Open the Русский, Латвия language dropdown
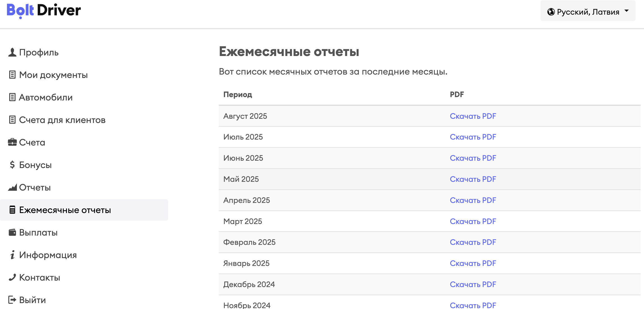Viewport: 644px width, 309px height. pyautogui.click(x=587, y=11)
